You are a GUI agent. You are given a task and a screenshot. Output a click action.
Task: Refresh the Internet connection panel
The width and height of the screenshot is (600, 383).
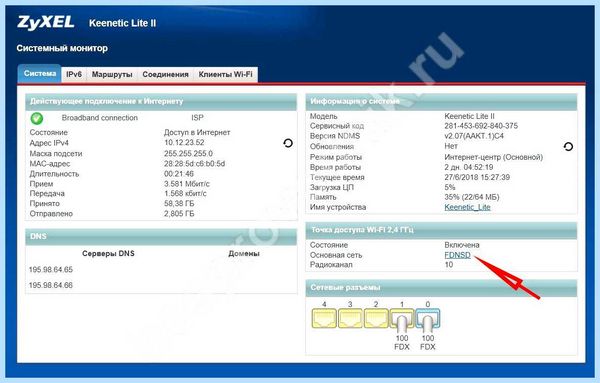(288, 143)
